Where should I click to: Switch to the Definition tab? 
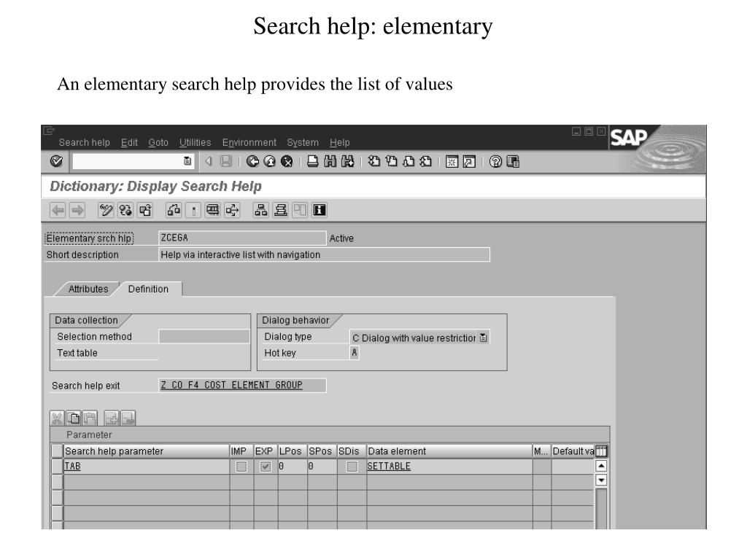(x=148, y=289)
